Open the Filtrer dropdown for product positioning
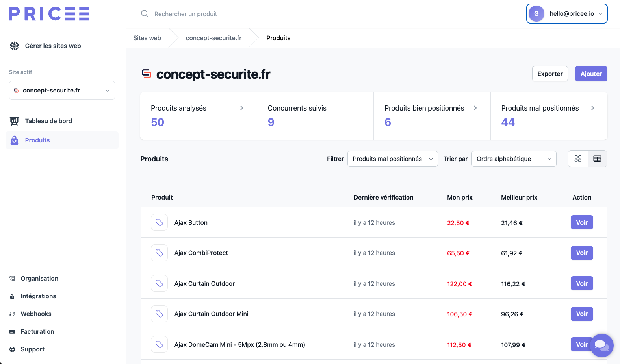The width and height of the screenshot is (620, 364). coord(392,159)
